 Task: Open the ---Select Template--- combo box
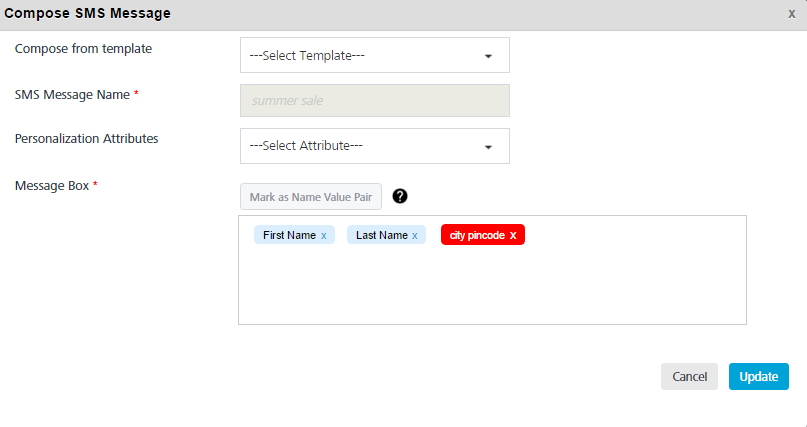pyautogui.click(x=375, y=55)
